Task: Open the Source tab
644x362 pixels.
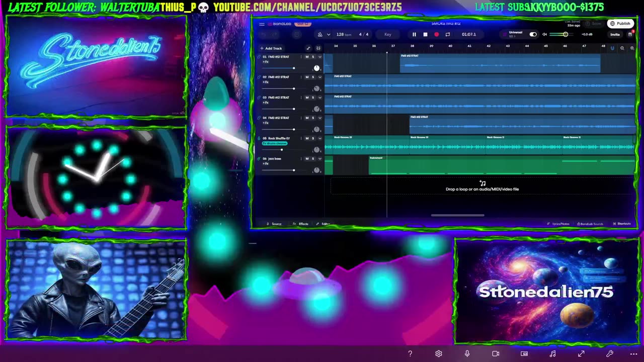Action: (274, 224)
